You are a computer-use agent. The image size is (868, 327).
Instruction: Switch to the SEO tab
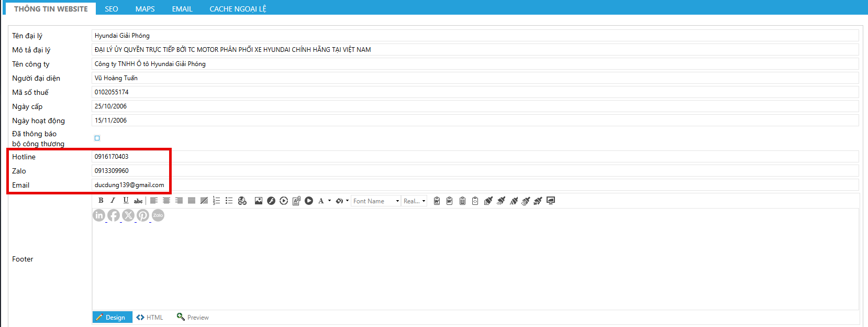coord(112,9)
